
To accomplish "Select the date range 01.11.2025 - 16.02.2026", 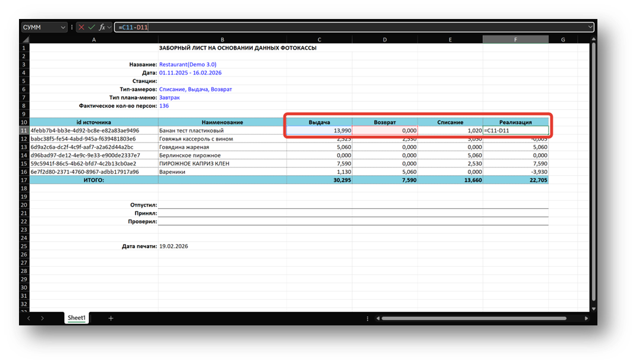I will 190,72.
